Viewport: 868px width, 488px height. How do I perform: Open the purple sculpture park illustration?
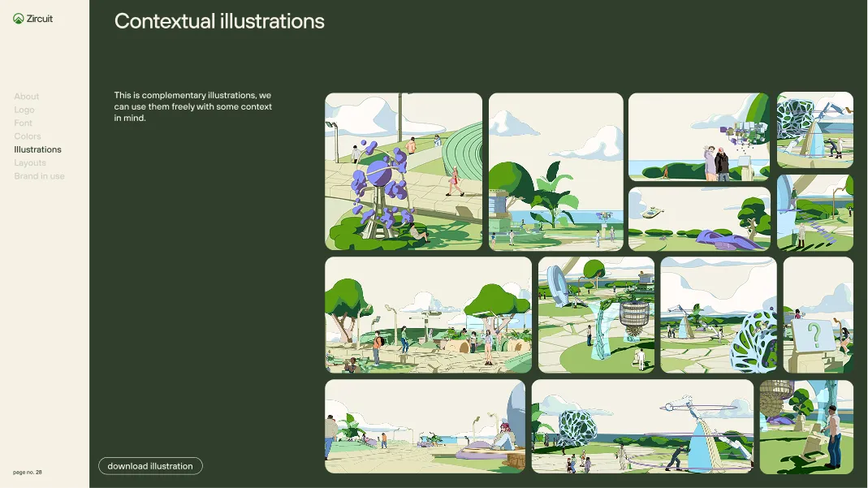pos(404,171)
